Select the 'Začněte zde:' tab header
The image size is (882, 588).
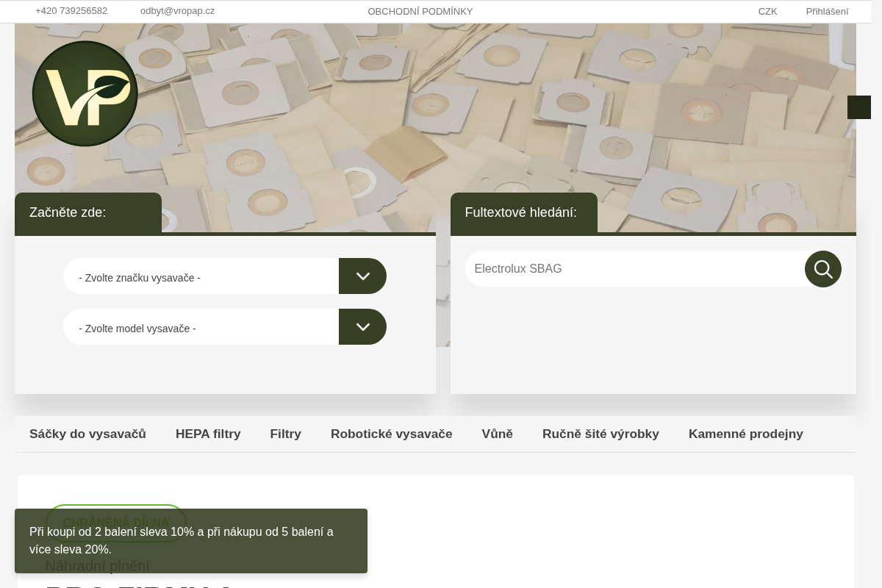click(88, 213)
